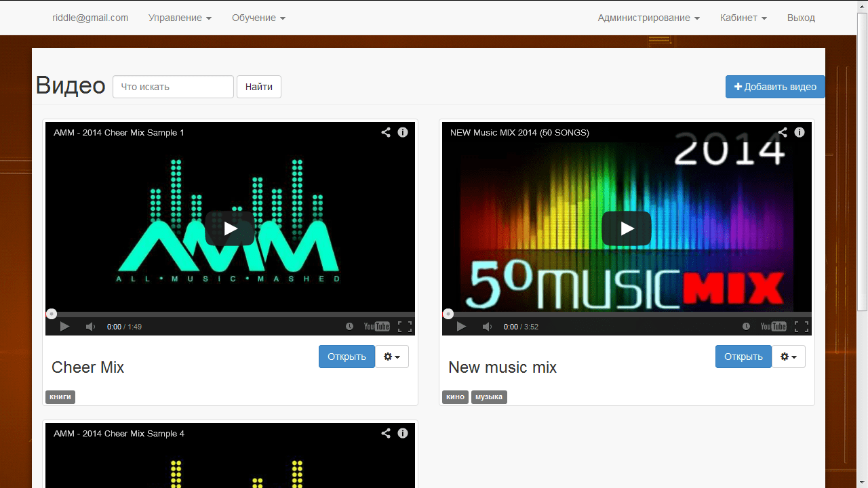Mute the Cheer Mix Sample 1 video
The image size is (868, 488).
click(90, 327)
